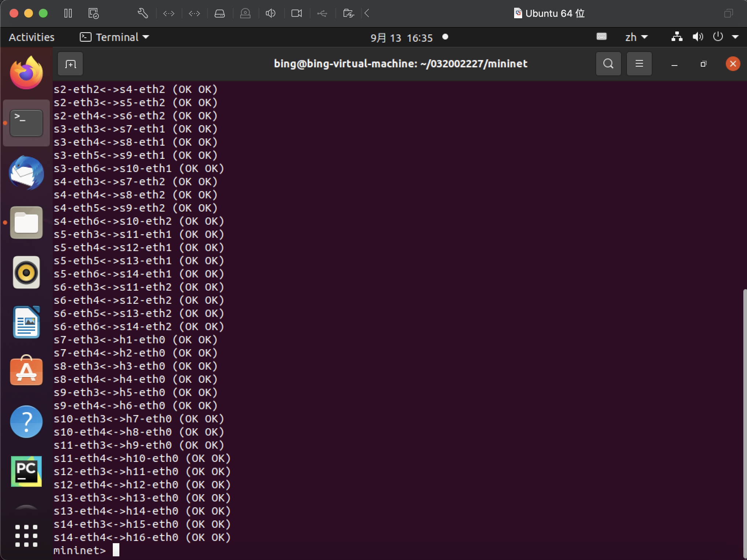
Task: Open the zh input source dropdown
Action: (x=636, y=37)
